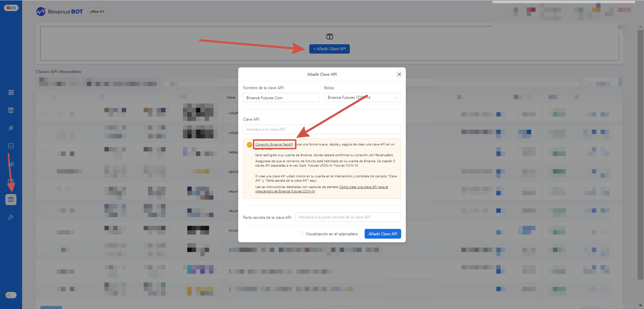Open the marketplace store icon in sidebar
Viewport: 644px width, 309px height.
[11, 110]
